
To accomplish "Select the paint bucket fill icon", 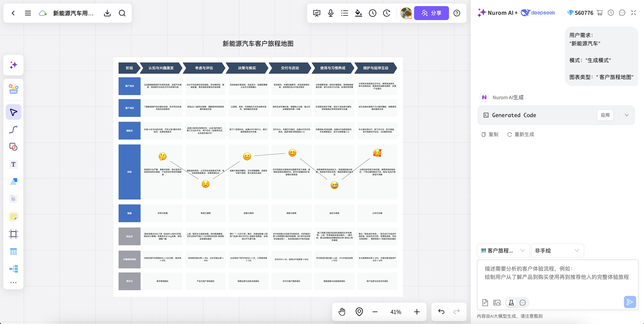I will coord(358,13).
